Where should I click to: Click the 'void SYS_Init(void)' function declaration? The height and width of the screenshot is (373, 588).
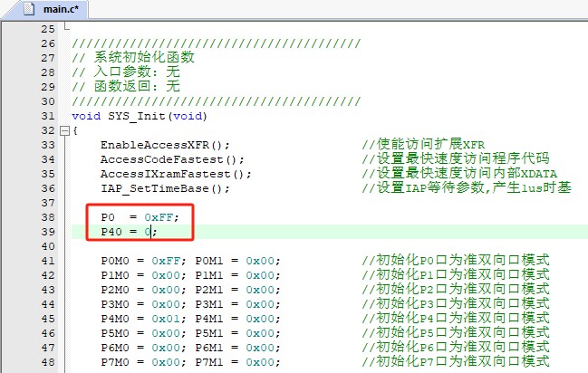tap(140, 116)
